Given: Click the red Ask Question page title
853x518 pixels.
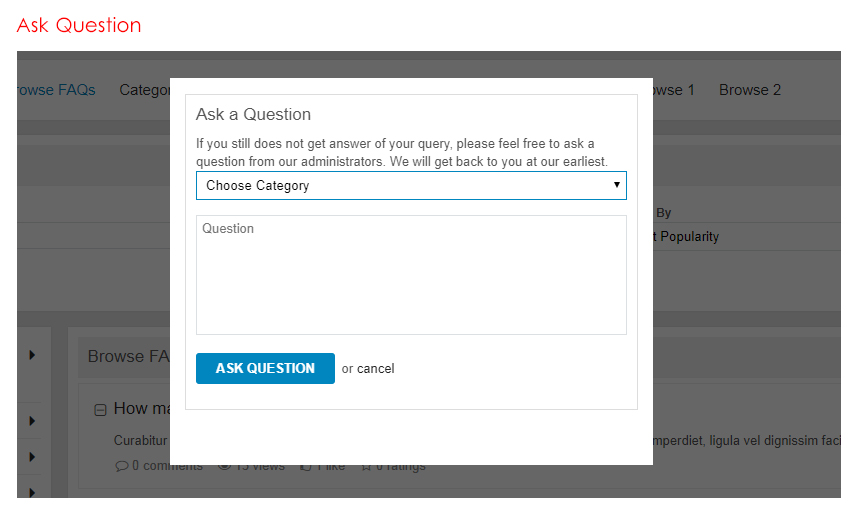Looking at the screenshot, I should pyautogui.click(x=79, y=25).
